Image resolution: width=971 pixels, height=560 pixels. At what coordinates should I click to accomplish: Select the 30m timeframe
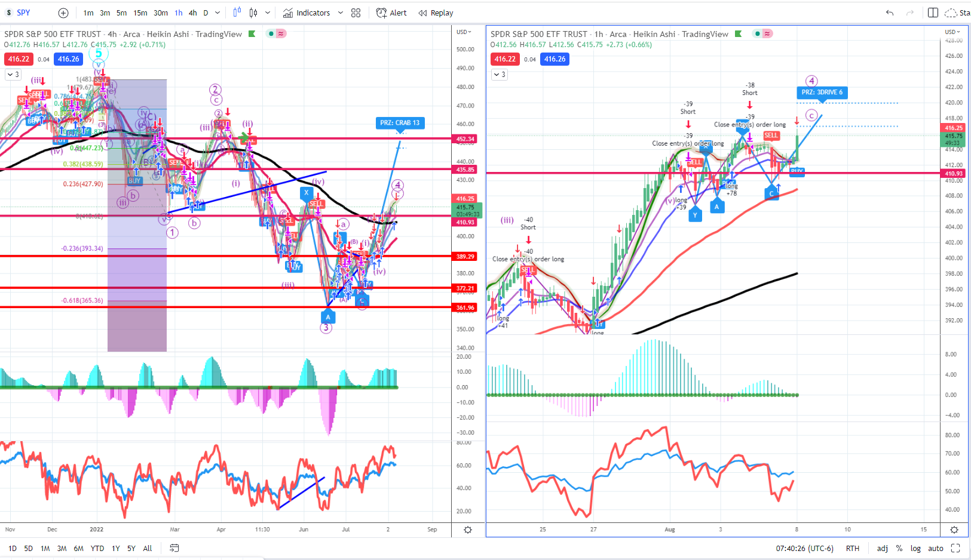(x=161, y=13)
